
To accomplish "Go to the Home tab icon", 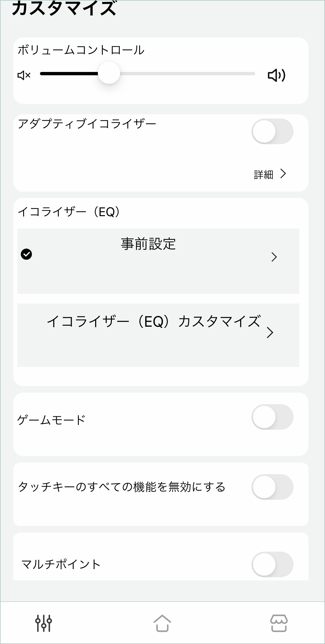I will click(x=162, y=623).
